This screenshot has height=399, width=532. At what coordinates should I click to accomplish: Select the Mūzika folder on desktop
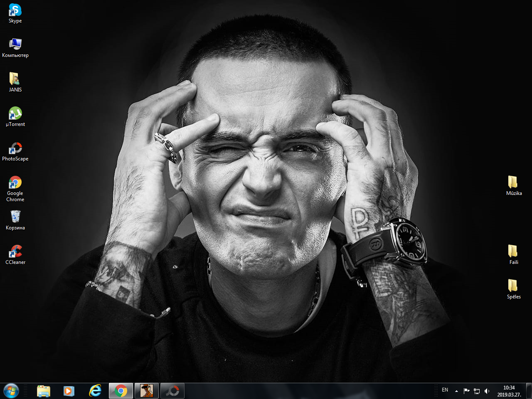(514, 186)
